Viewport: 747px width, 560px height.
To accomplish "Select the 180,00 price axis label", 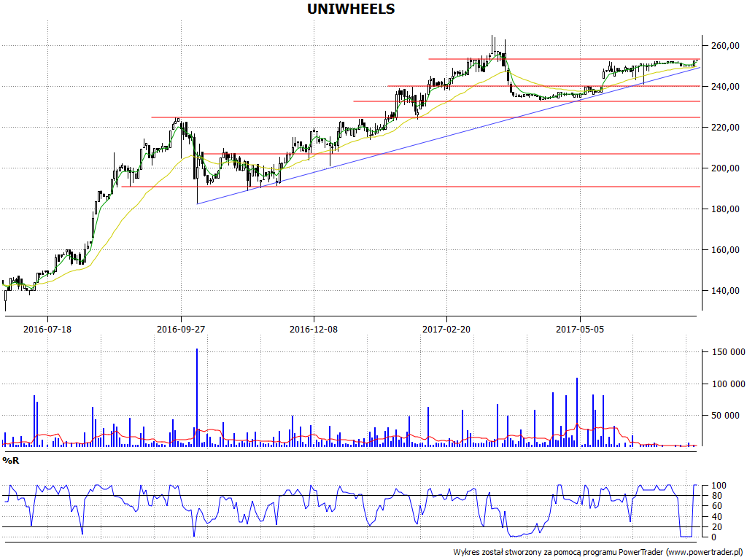I will click(726, 209).
